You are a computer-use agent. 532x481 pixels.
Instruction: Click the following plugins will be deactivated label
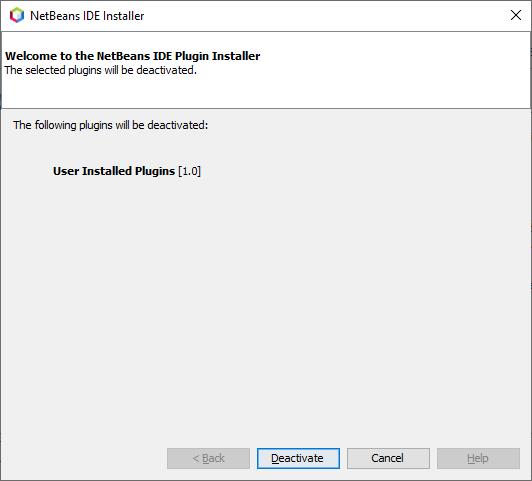tap(111, 125)
